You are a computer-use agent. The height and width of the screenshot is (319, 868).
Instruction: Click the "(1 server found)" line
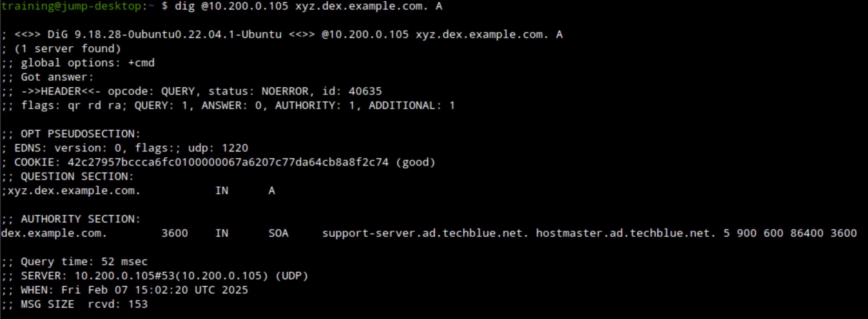tap(67, 49)
